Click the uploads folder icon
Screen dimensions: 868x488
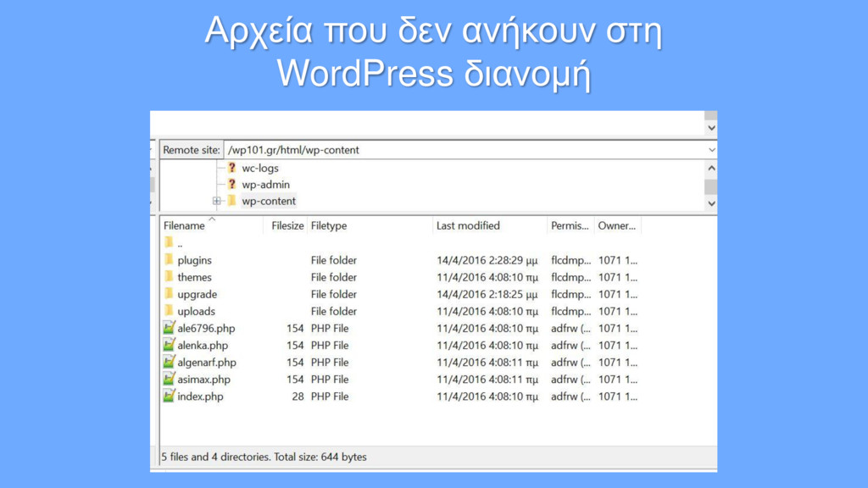click(x=169, y=311)
